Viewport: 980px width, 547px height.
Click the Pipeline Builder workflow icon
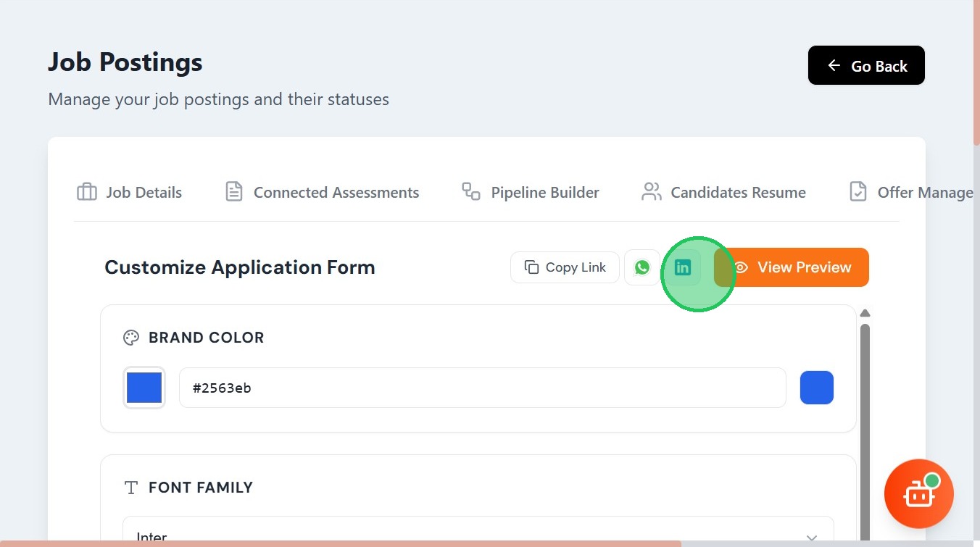[x=471, y=192]
